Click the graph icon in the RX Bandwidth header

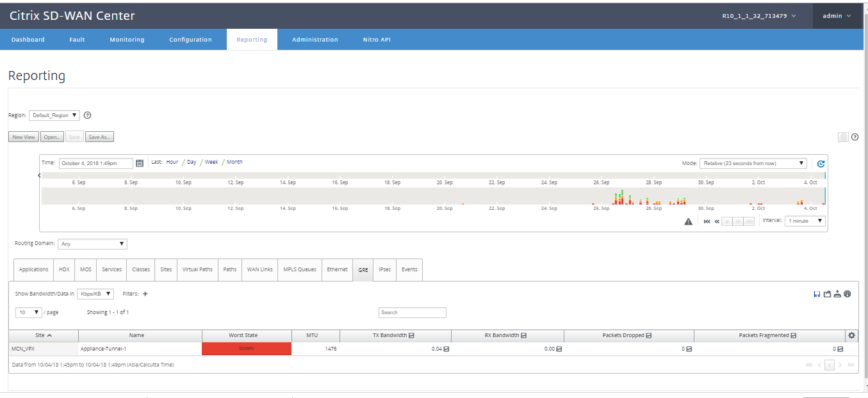point(523,335)
